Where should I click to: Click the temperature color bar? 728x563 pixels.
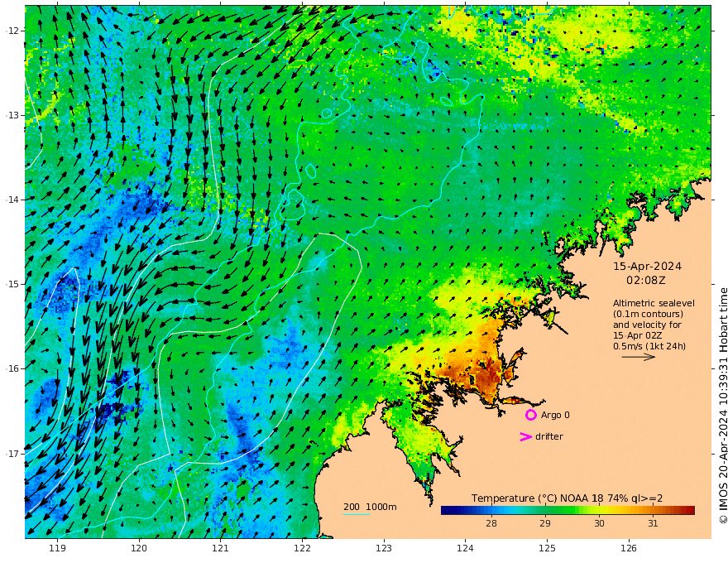tap(568, 510)
